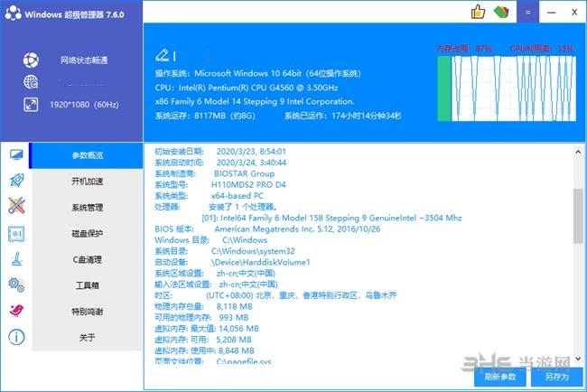Click the 可用的物理内存 993 MB row
This screenshot has height=392, width=587.
(201, 318)
